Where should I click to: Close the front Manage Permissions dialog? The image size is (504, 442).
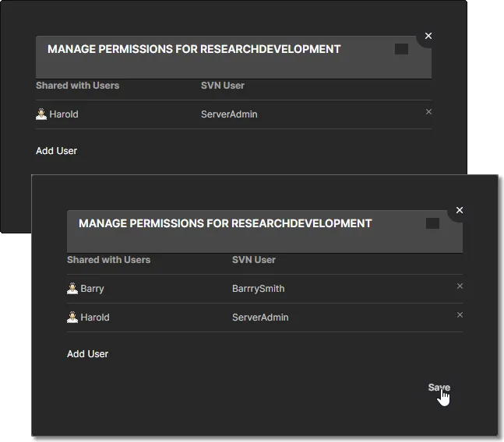tap(460, 210)
